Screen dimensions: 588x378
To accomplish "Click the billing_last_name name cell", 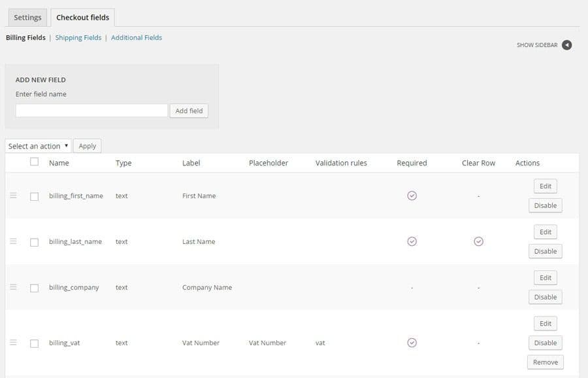I will (75, 242).
